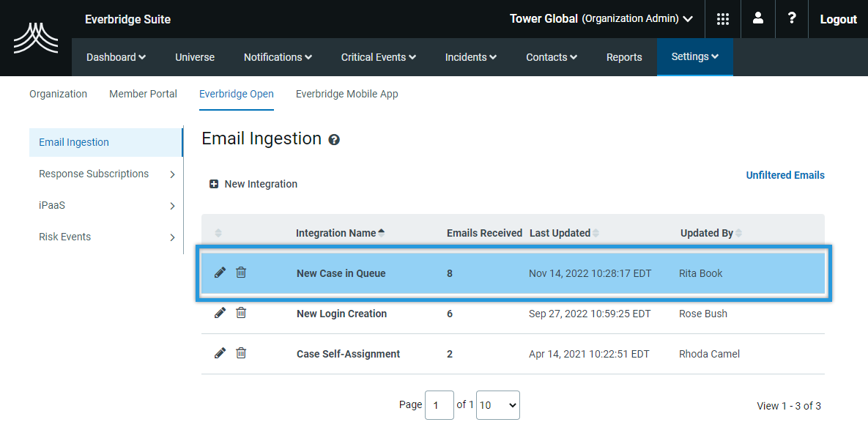The width and height of the screenshot is (868, 444).
Task: Open the Settings menu
Action: tap(694, 56)
